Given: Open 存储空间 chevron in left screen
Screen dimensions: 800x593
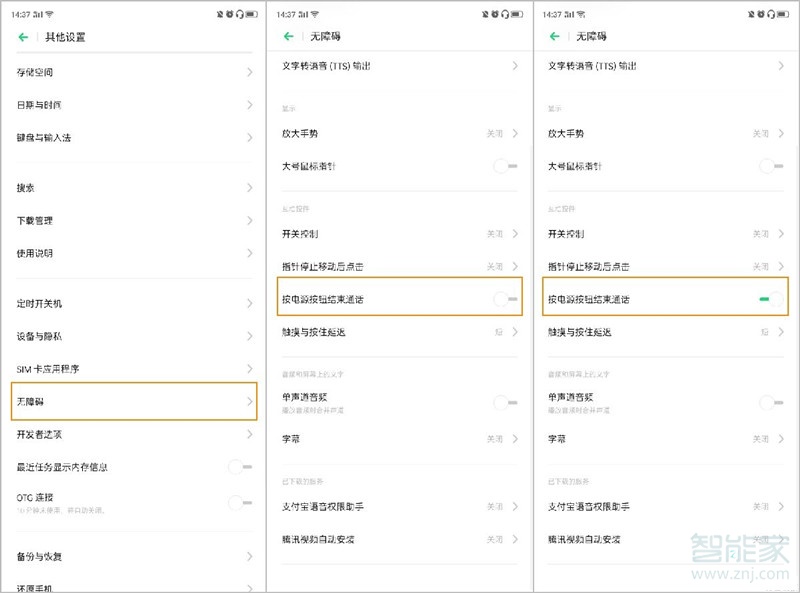Looking at the screenshot, I should pyautogui.click(x=249, y=73).
